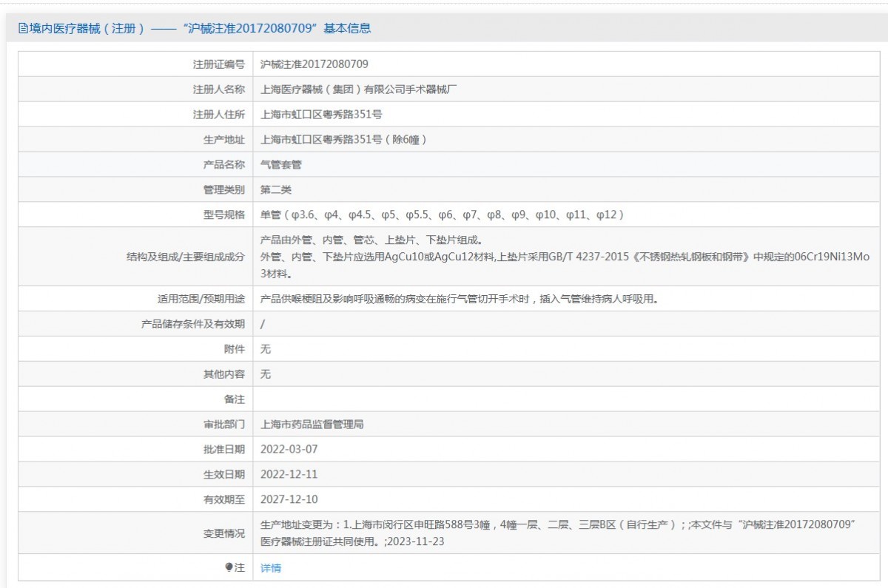
Task: Click intended use text 产品供喉梗阻及影响呼吸通畅…
Action: tap(459, 299)
